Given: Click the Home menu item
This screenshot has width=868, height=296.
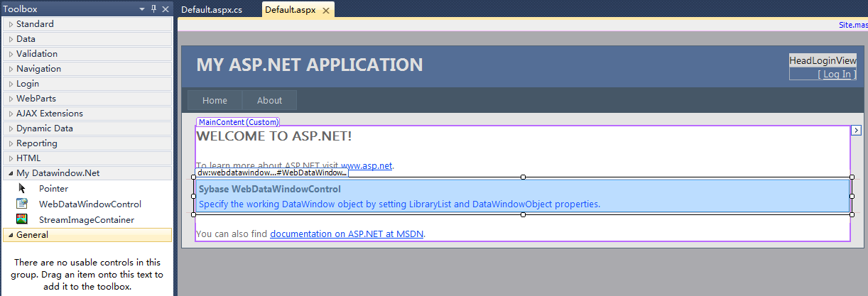Looking at the screenshot, I should [x=215, y=100].
